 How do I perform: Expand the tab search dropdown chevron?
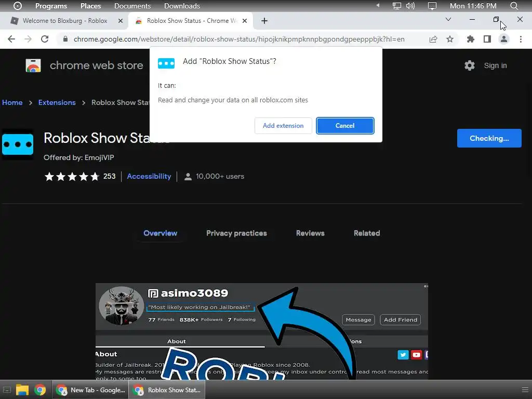click(x=448, y=19)
